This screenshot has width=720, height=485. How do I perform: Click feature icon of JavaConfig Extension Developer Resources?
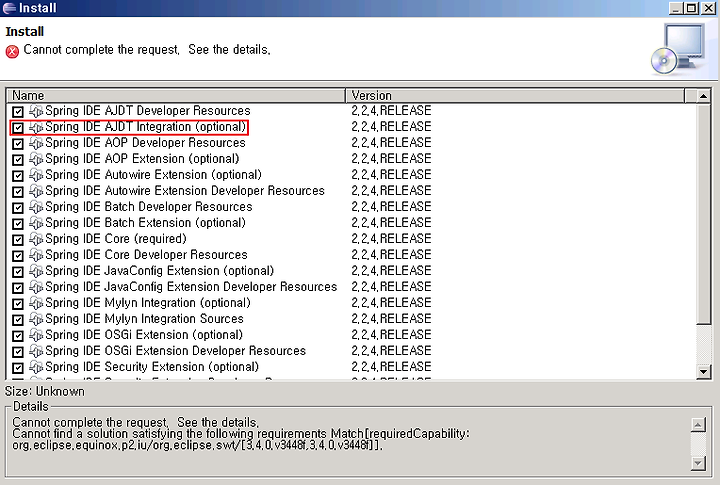tap(36, 288)
